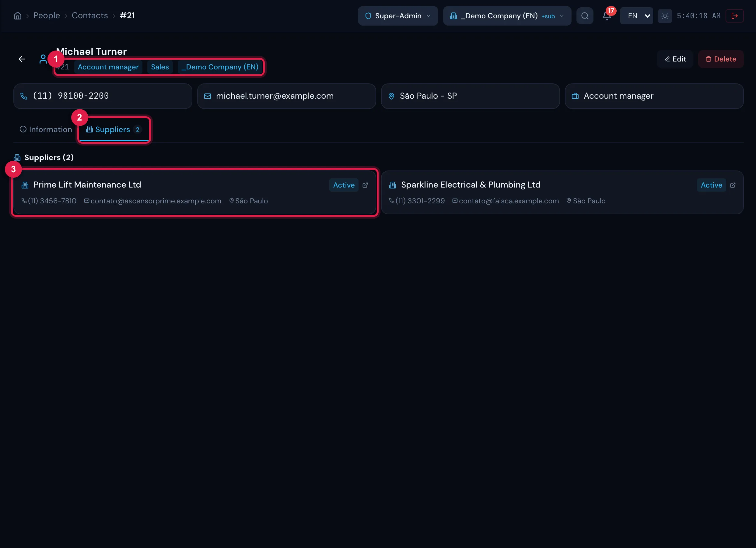This screenshot has width=756, height=548.
Task: Open the EN language dropdown
Action: [x=636, y=16]
